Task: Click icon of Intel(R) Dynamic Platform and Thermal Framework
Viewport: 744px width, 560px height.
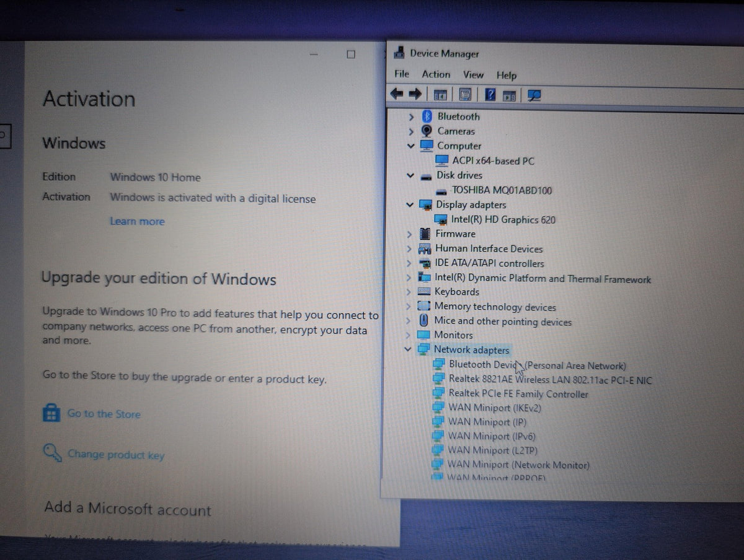Action: click(425, 278)
